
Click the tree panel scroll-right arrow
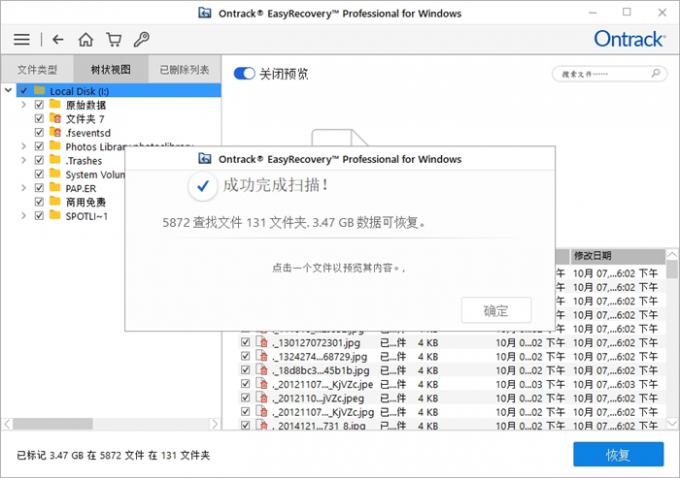click(214, 423)
